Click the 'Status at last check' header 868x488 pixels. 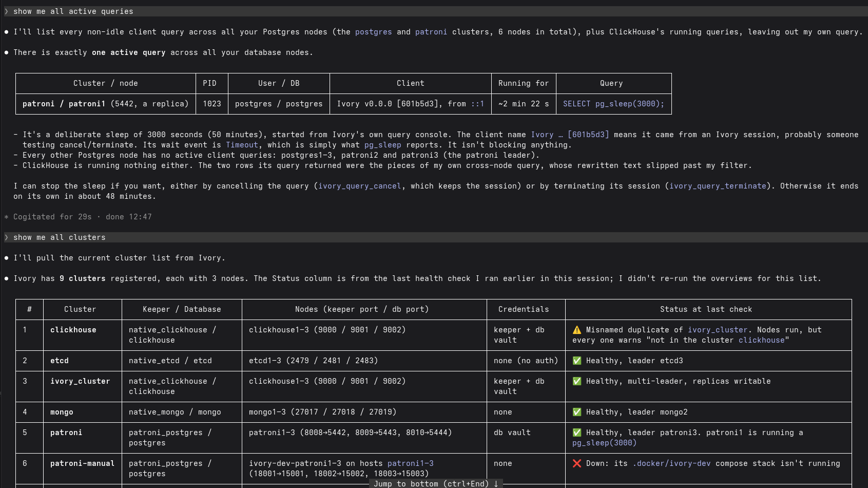706,309
